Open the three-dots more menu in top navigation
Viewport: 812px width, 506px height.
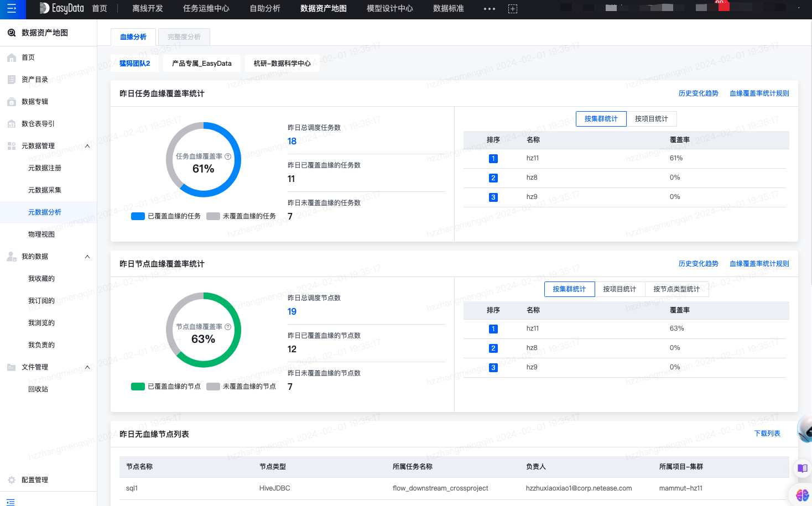(x=489, y=9)
